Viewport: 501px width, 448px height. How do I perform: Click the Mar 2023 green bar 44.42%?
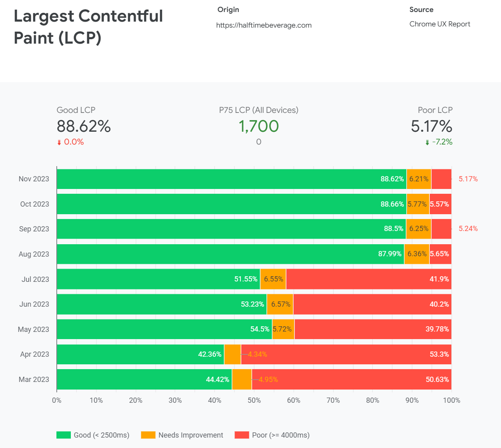144,380
